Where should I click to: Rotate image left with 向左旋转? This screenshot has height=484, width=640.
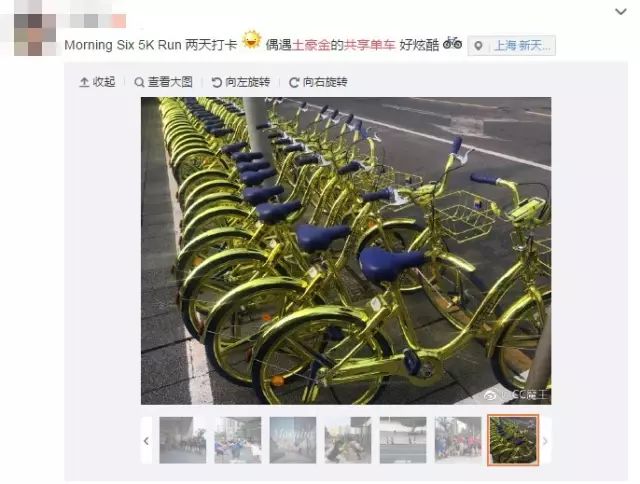[241, 82]
